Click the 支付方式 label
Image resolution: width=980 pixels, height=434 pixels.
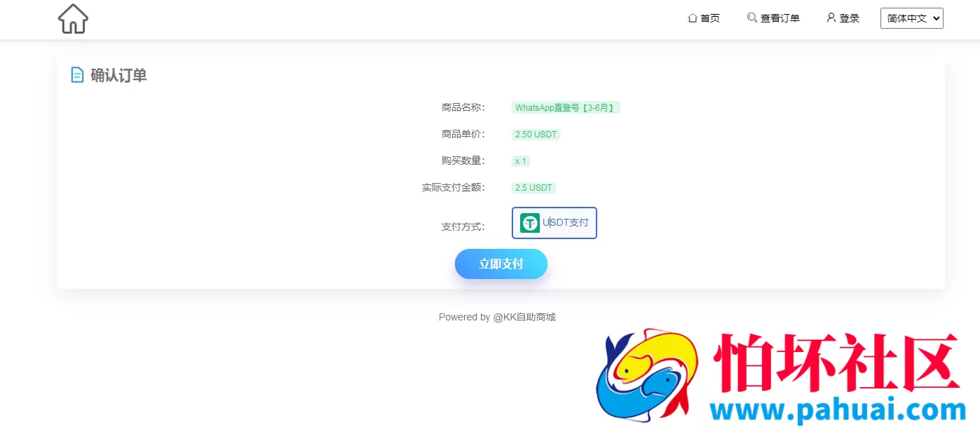click(463, 226)
